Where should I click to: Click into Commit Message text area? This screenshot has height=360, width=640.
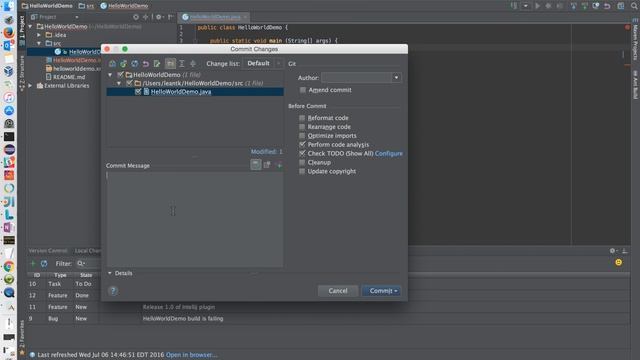pos(195,220)
